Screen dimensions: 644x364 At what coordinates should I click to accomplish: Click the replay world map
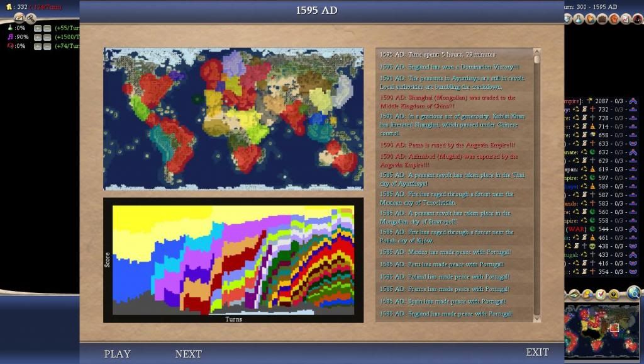[233, 118]
